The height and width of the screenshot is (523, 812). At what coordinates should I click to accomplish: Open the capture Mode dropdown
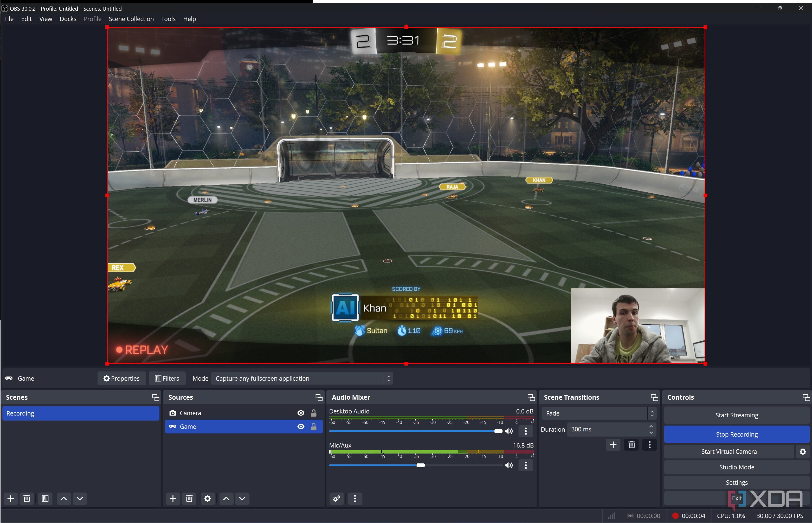(302, 378)
